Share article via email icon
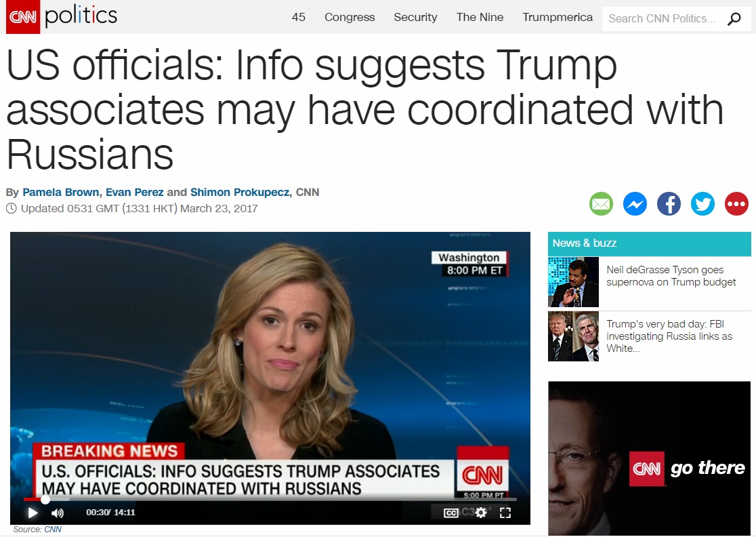The height and width of the screenshot is (537, 756). (x=602, y=203)
